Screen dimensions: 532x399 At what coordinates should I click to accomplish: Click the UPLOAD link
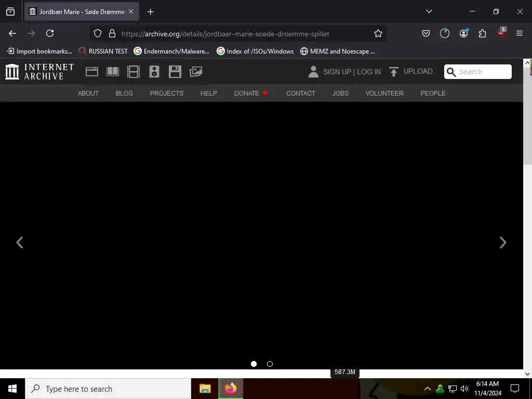pyautogui.click(x=418, y=71)
